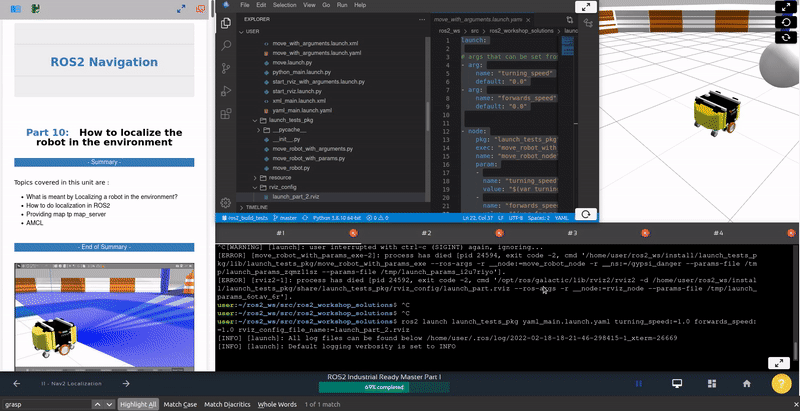Click the dashboard grid icon in bottom bar
Viewport: 800px width, 411px height.
(712, 383)
